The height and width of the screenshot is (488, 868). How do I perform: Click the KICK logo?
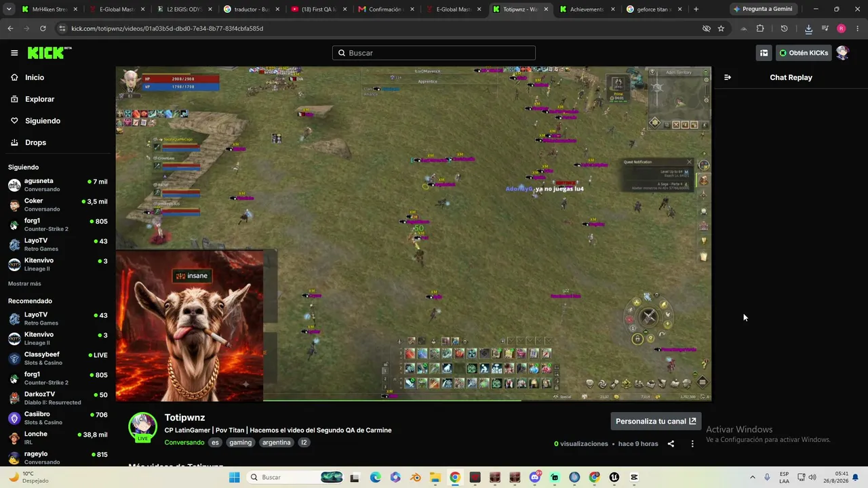[50, 53]
